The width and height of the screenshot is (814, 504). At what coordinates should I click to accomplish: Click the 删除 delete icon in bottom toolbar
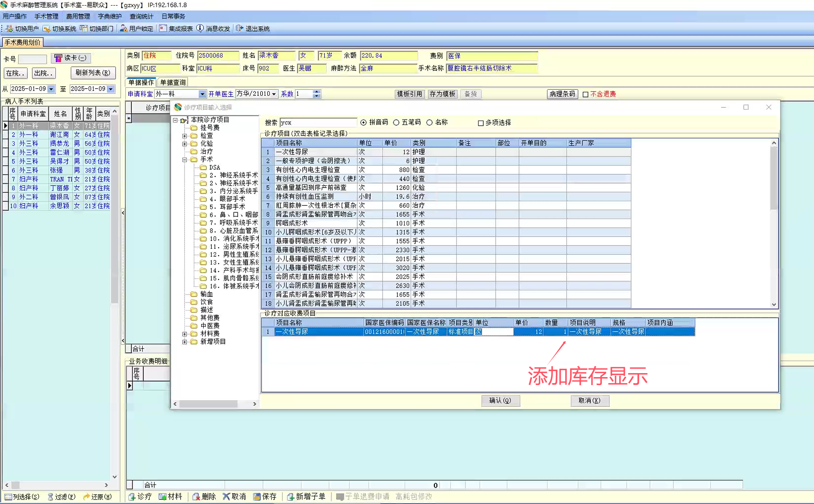pyautogui.click(x=196, y=497)
